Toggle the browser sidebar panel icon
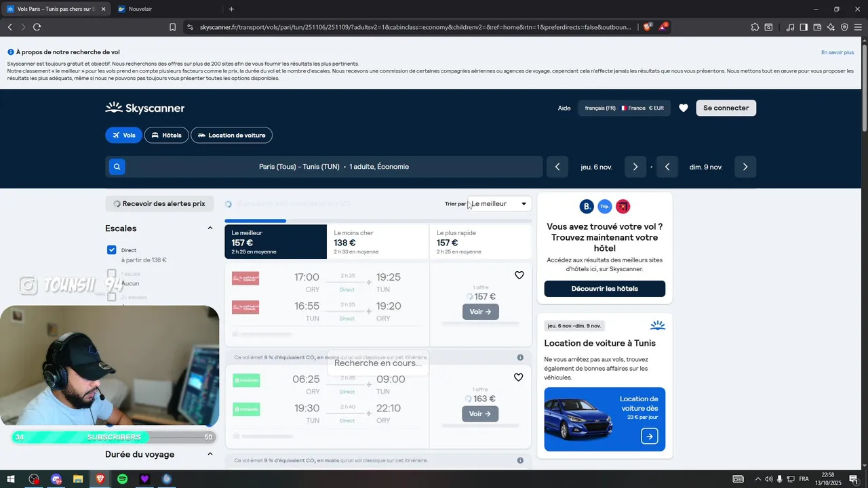 (x=804, y=27)
